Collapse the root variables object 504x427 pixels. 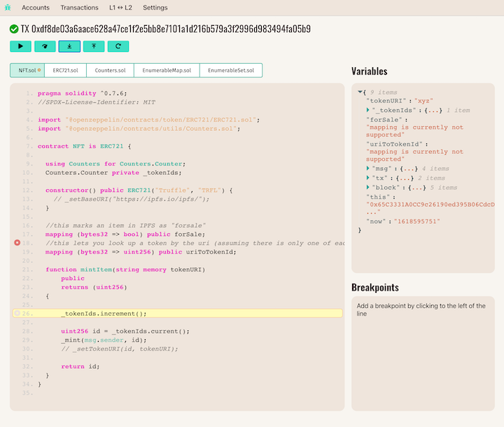click(360, 92)
